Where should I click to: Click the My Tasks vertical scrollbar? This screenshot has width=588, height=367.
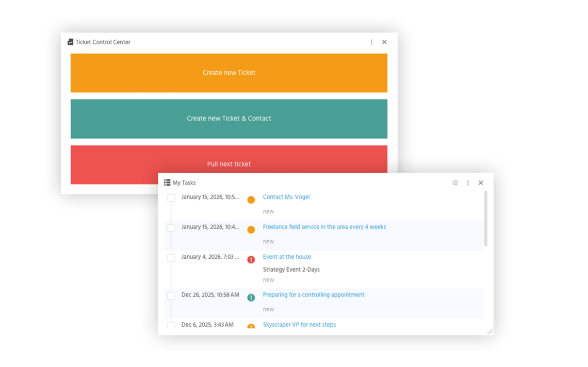(485, 219)
